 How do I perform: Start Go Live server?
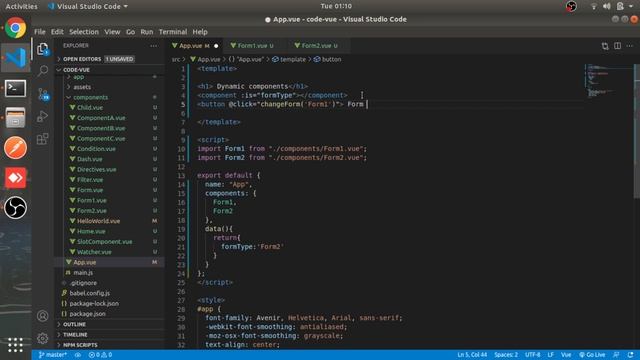592,355
